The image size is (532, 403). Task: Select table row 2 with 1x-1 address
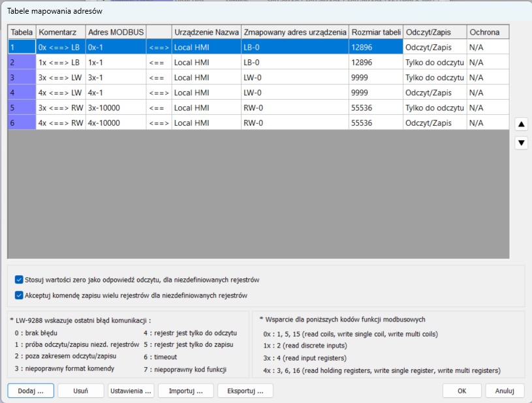(x=115, y=63)
